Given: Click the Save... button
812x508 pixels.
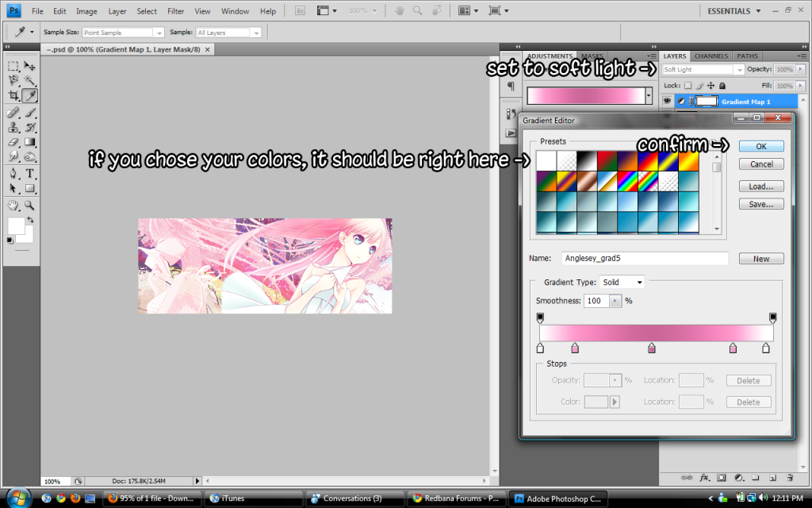Looking at the screenshot, I should click(x=761, y=204).
